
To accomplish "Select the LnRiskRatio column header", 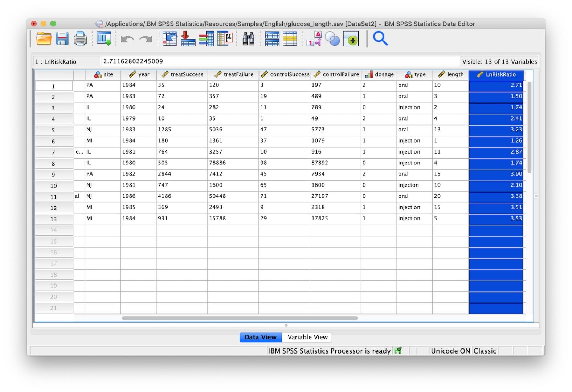I will [496, 74].
